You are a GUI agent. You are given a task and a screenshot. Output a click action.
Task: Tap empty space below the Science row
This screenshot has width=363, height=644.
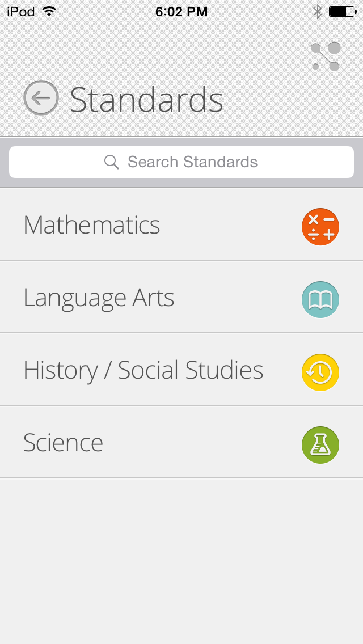pos(181,556)
